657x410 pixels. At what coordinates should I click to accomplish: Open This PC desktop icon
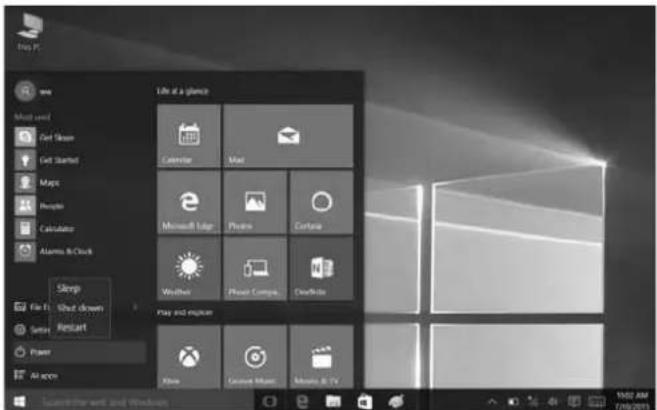pyautogui.click(x=29, y=31)
